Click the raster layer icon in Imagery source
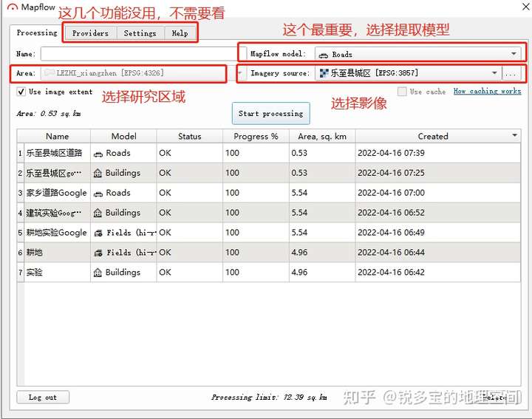532x419 pixels. pos(324,73)
